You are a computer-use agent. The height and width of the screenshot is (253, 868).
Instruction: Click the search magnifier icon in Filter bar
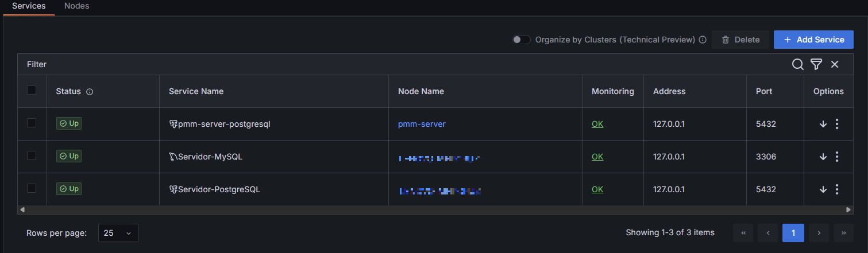point(797,64)
